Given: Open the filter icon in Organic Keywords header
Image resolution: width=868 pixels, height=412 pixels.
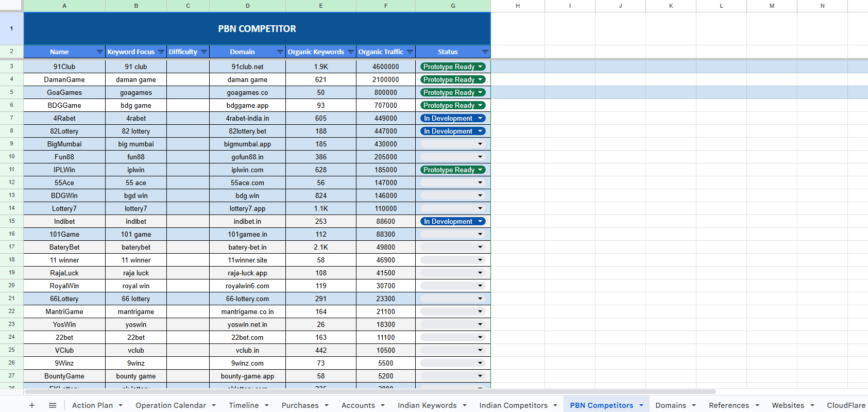Looking at the screenshot, I should point(350,52).
